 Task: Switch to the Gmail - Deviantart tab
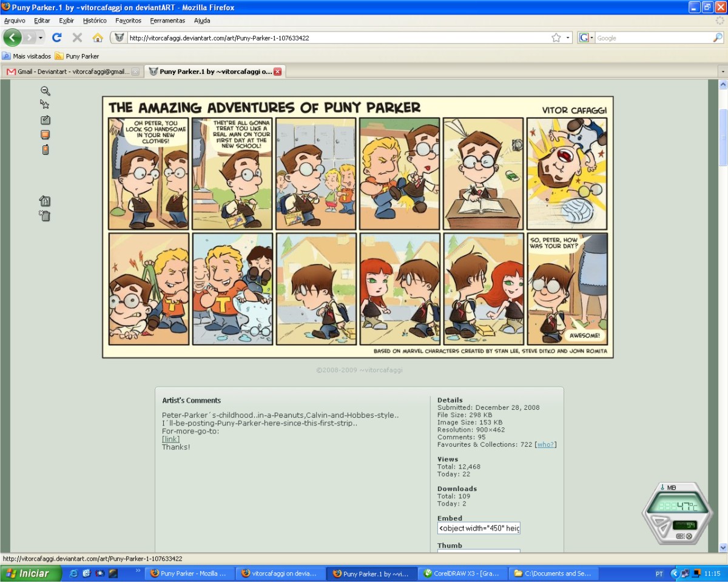[x=72, y=72]
